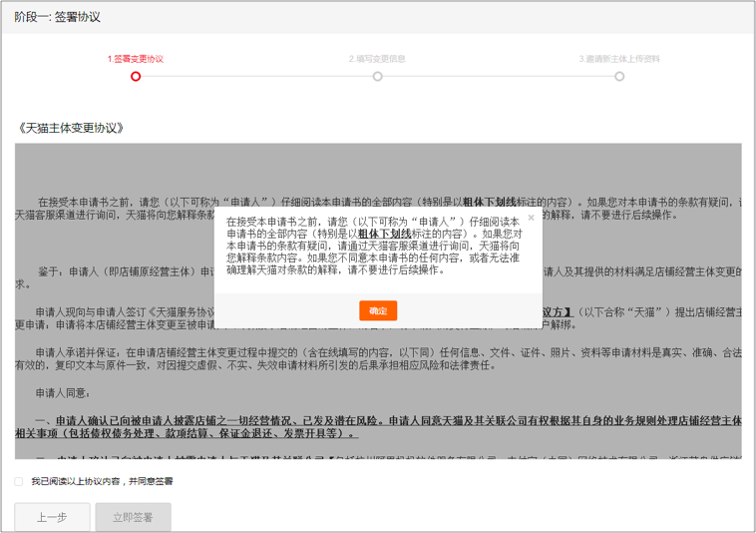Select the step 3 circle marker

619,76
